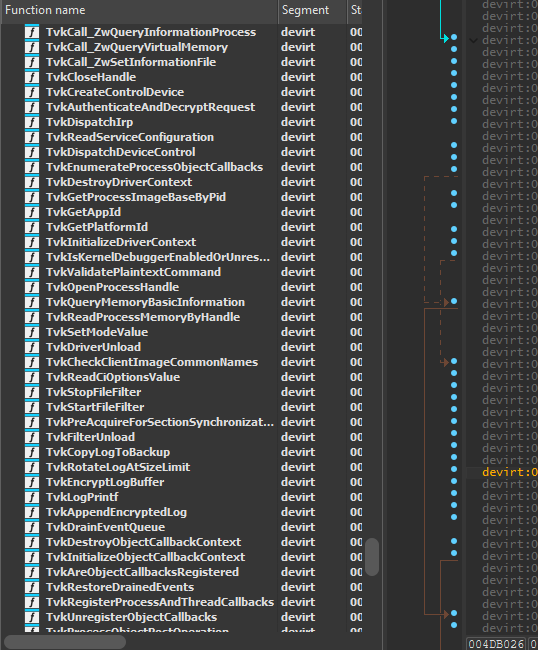The width and height of the screenshot is (538, 650).
Task: Click function icon beside TvkGetAppId
Action: click(x=32, y=212)
